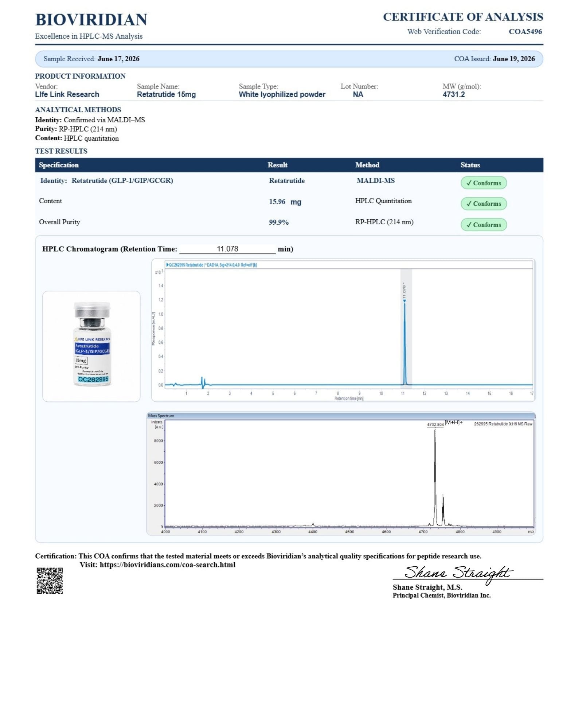
Task: Click the COA Issued date June 19, 2026
Action: click(514, 59)
